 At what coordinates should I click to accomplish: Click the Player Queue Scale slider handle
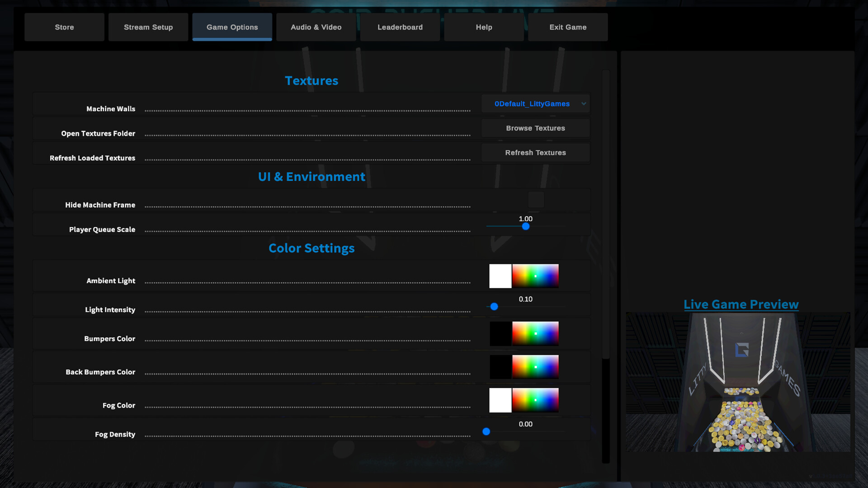pyautogui.click(x=525, y=226)
